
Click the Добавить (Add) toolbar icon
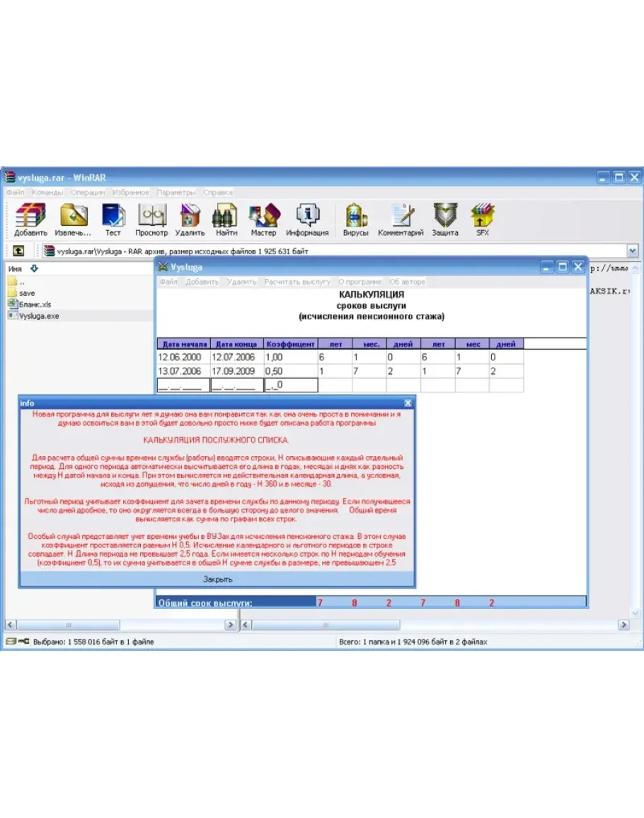pos(30,216)
